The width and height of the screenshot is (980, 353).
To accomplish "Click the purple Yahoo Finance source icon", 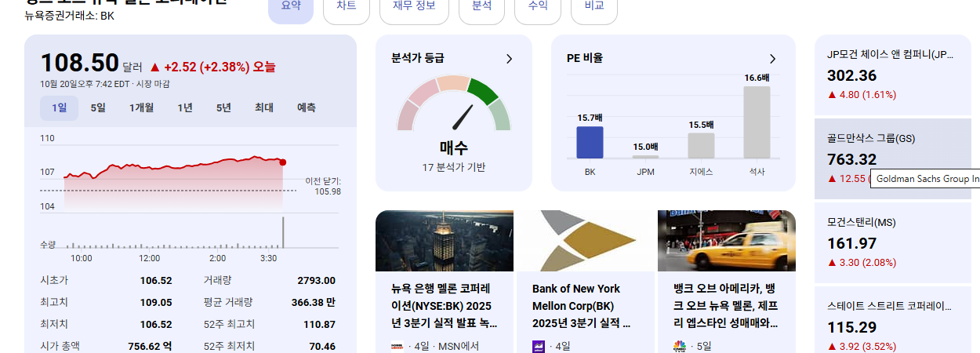I will tap(539, 346).
